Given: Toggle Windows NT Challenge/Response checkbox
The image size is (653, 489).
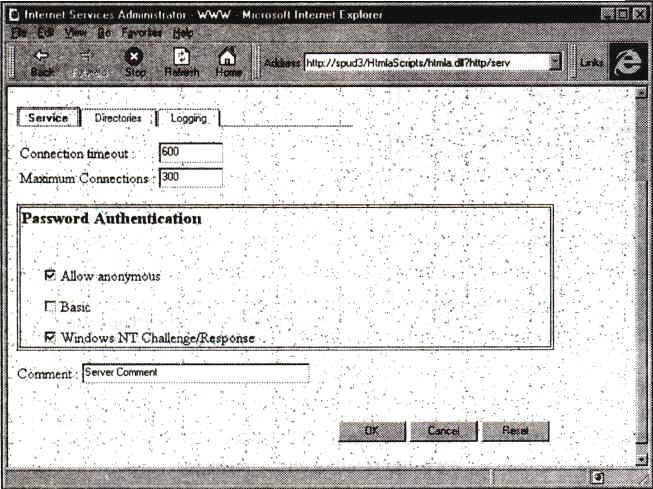Looking at the screenshot, I should pos(50,338).
